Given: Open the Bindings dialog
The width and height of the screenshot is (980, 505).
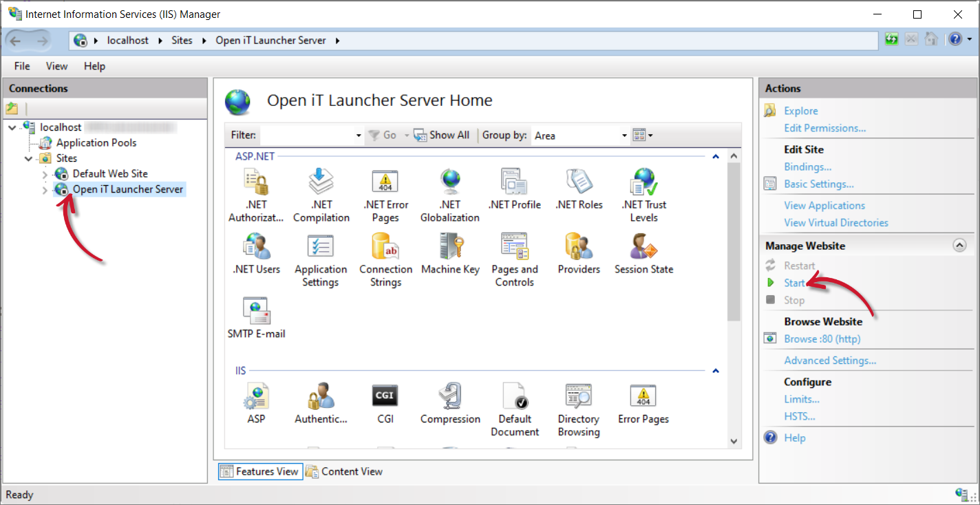Looking at the screenshot, I should click(x=807, y=166).
